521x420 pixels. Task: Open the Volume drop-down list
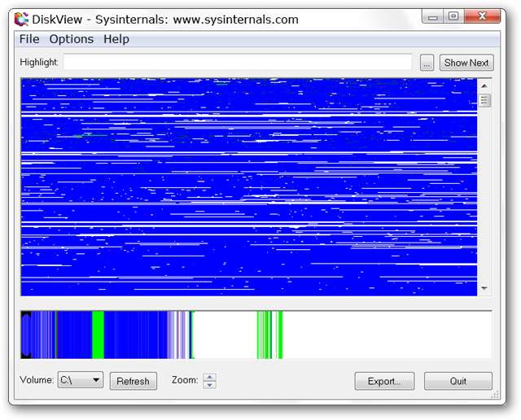click(x=81, y=380)
